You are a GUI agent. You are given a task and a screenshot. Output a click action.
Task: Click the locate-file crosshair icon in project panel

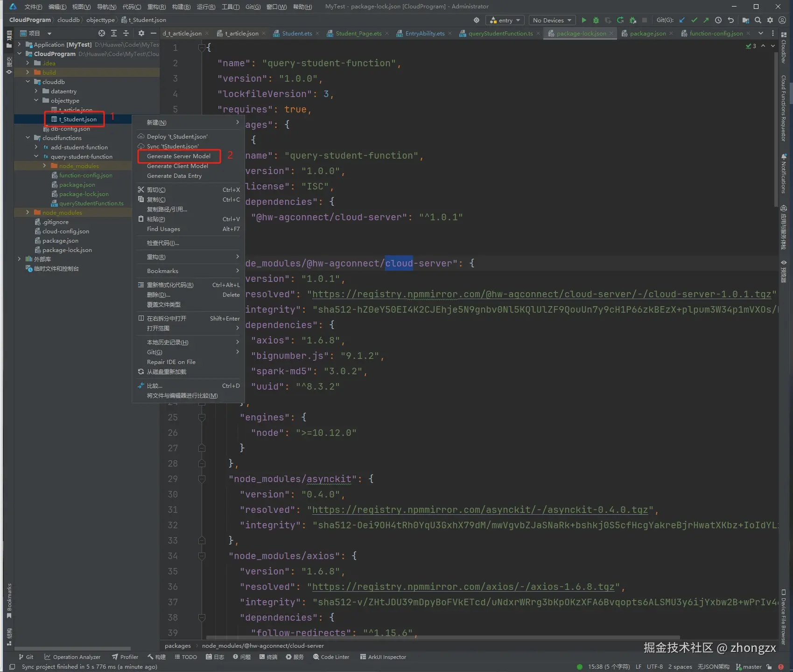(101, 33)
